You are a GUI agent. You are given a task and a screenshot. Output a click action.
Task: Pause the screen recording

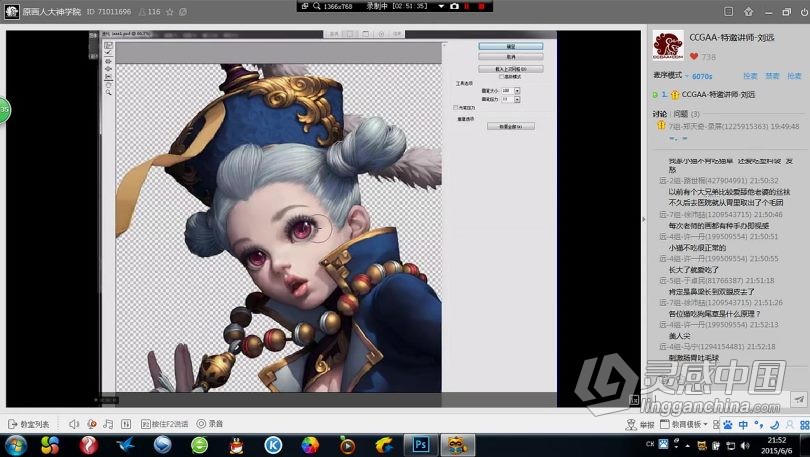coord(468,6)
